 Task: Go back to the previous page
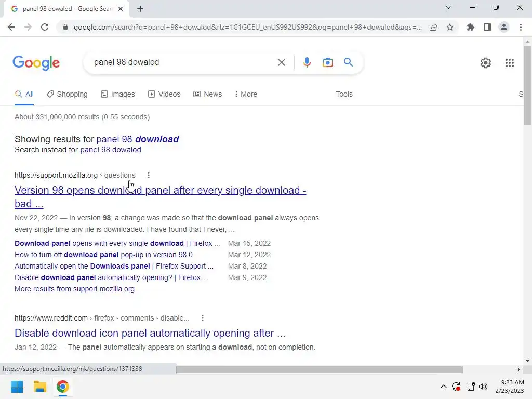[11, 27]
